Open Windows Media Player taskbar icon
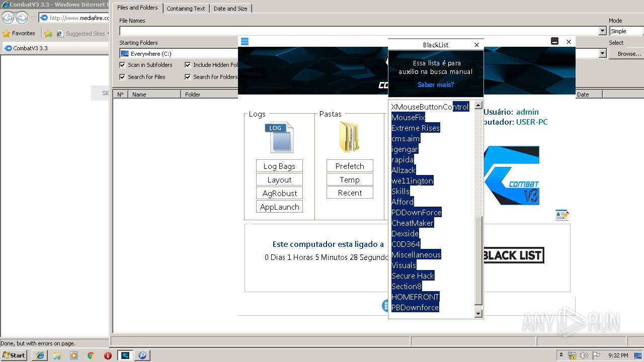 point(74,355)
